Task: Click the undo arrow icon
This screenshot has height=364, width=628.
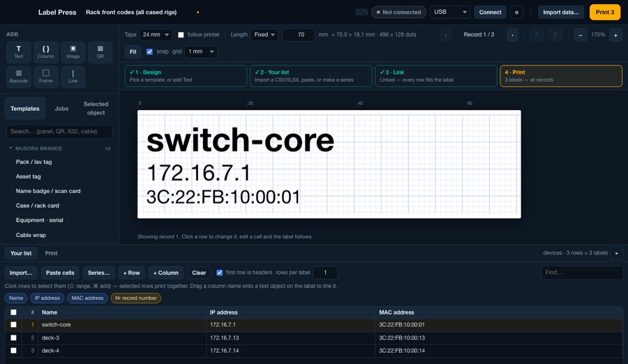Action: click(537, 36)
